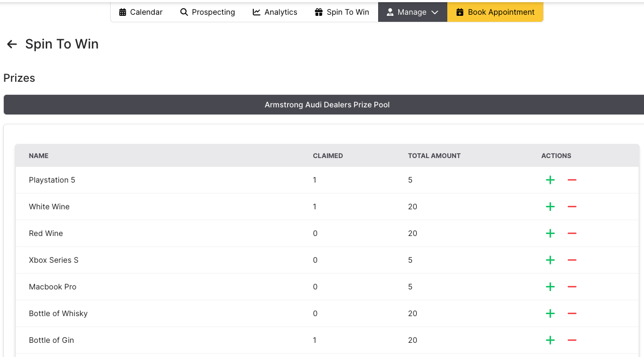Select the Spin To Win tab
The width and height of the screenshot is (644, 357).
tap(342, 12)
